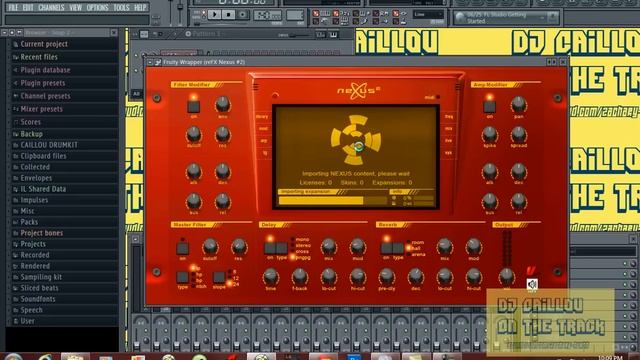Click the Backup folder icon
This screenshot has width=640, height=360.
16,134
